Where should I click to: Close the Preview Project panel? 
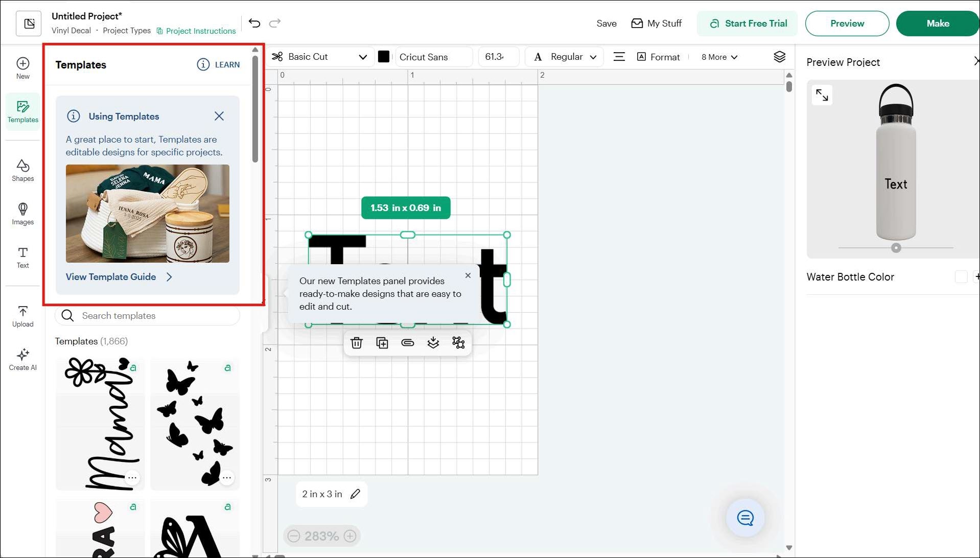(x=976, y=61)
